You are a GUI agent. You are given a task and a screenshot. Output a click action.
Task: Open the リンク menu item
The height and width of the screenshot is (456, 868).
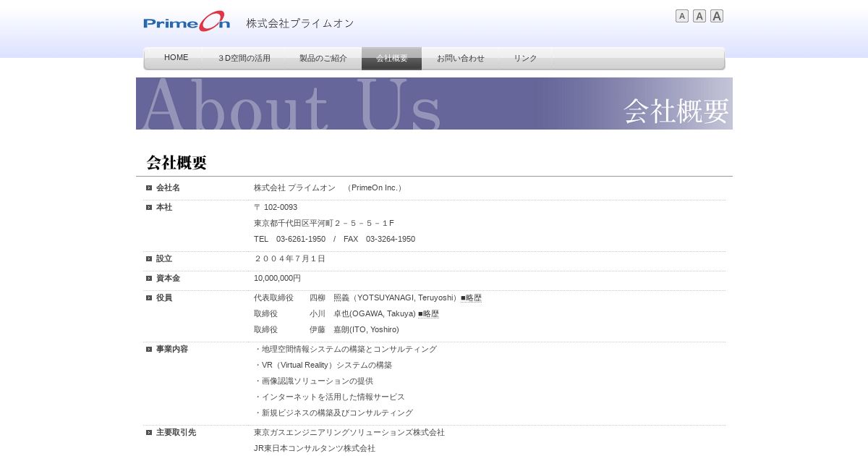tap(526, 58)
